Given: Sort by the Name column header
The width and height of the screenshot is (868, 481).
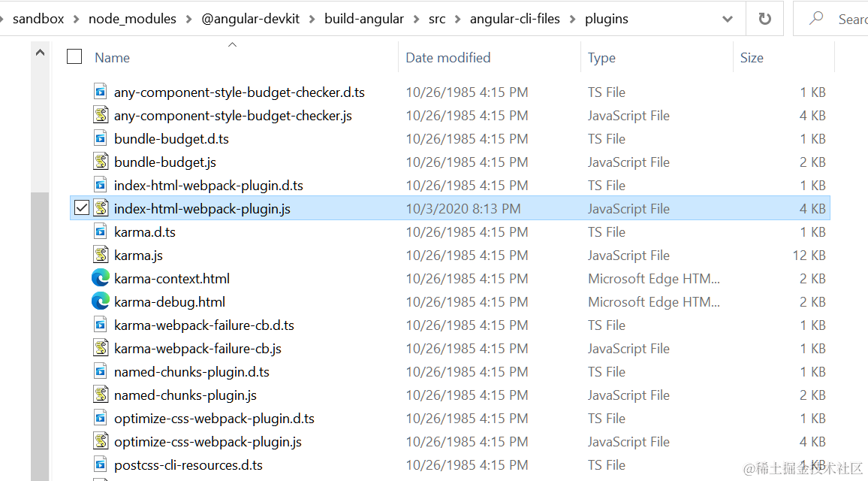Looking at the screenshot, I should click(112, 58).
